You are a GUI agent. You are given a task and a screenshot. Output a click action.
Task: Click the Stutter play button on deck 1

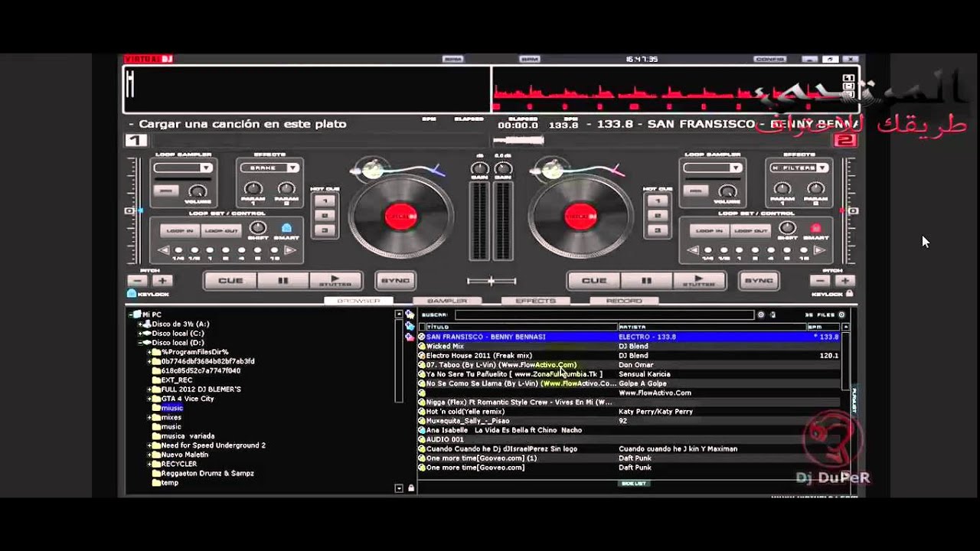coord(335,281)
